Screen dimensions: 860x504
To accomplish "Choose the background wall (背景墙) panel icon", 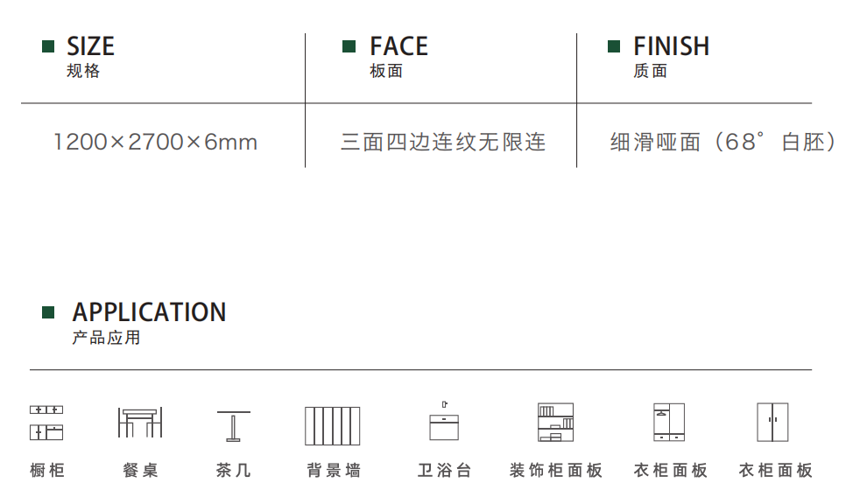I will 333,425.
